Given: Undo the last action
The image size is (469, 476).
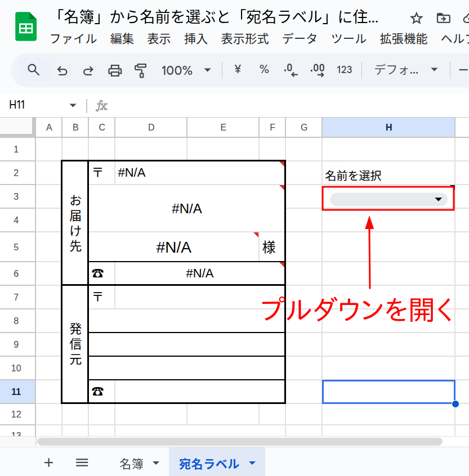Looking at the screenshot, I should click(x=62, y=70).
